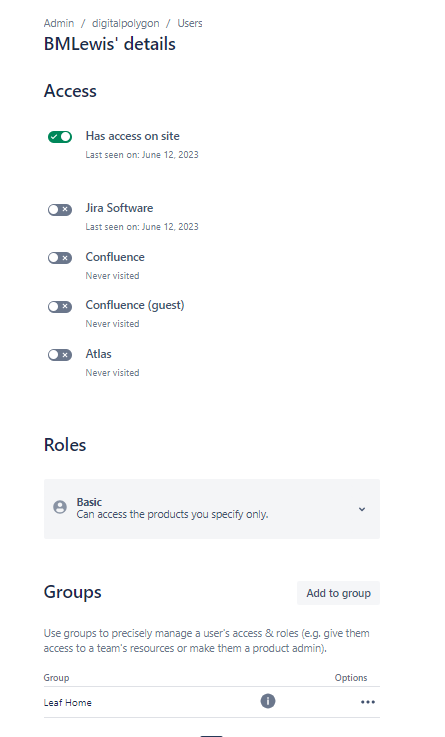Open the three-dot options for Leaf Home
This screenshot has height=737, width=445.
(x=368, y=702)
